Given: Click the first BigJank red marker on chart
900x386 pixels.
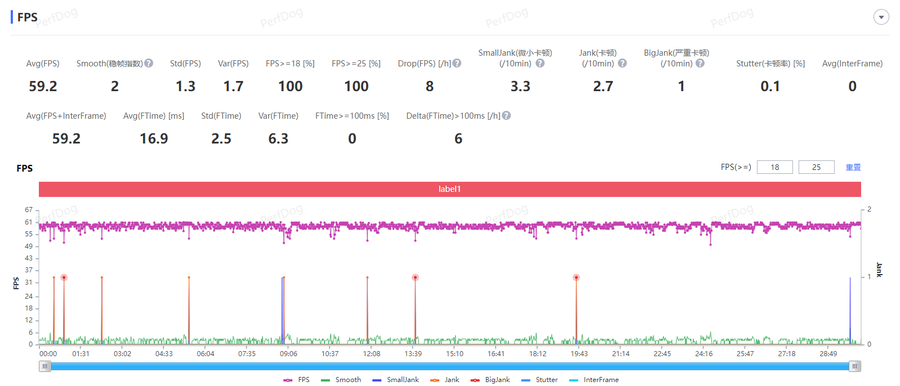Looking at the screenshot, I should coord(64,277).
